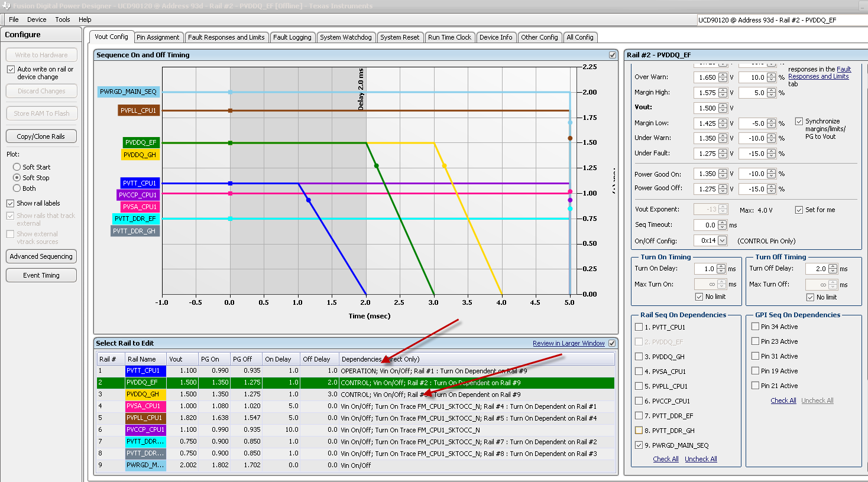Click the PVTT_CPU1 rail label on plot
The width and height of the screenshot is (868, 482).
(x=140, y=183)
